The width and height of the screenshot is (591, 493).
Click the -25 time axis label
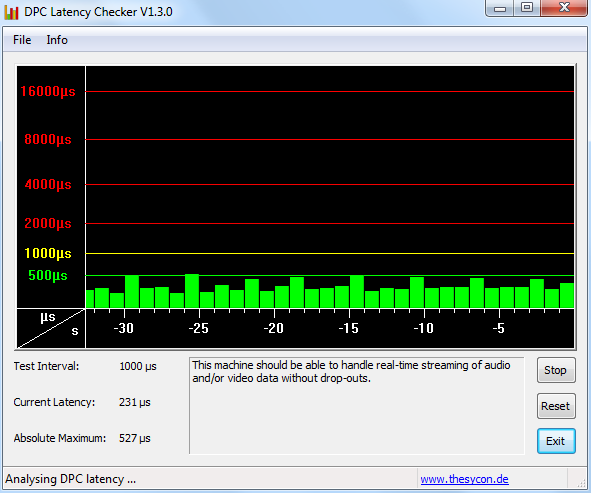click(x=199, y=328)
